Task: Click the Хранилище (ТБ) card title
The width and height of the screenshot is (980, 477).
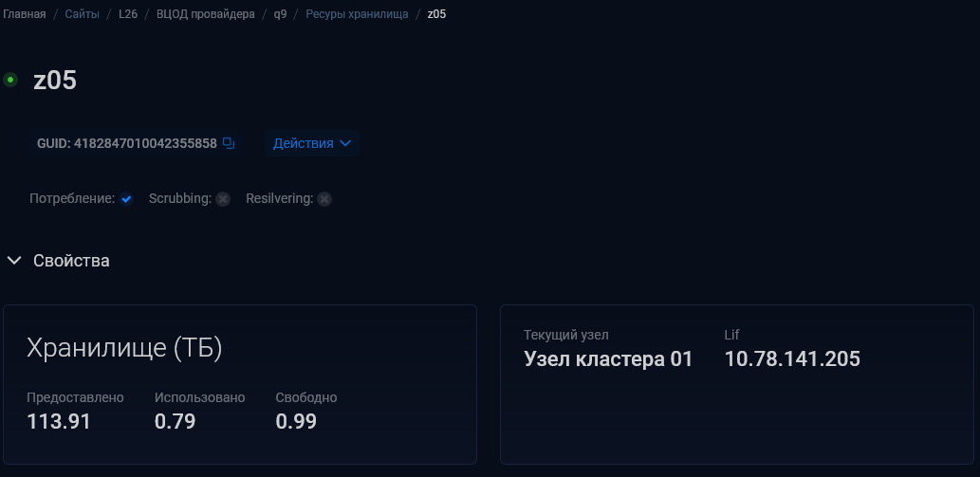Action: point(124,348)
